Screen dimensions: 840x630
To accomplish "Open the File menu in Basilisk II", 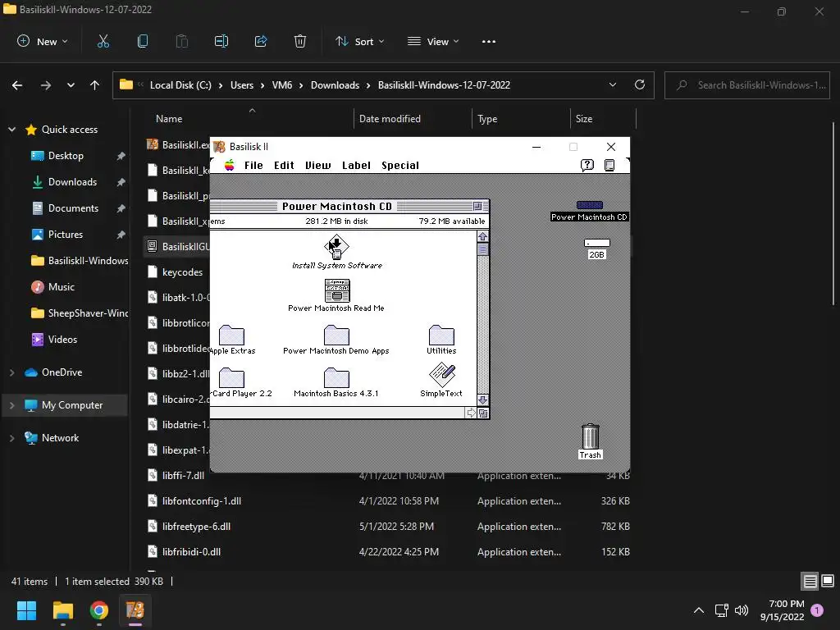I will pyautogui.click(x=254, y=166).
